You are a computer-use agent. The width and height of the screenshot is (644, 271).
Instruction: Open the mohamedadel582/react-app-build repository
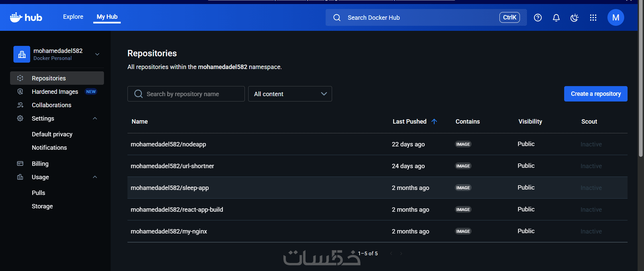click(x=177, y=210)
